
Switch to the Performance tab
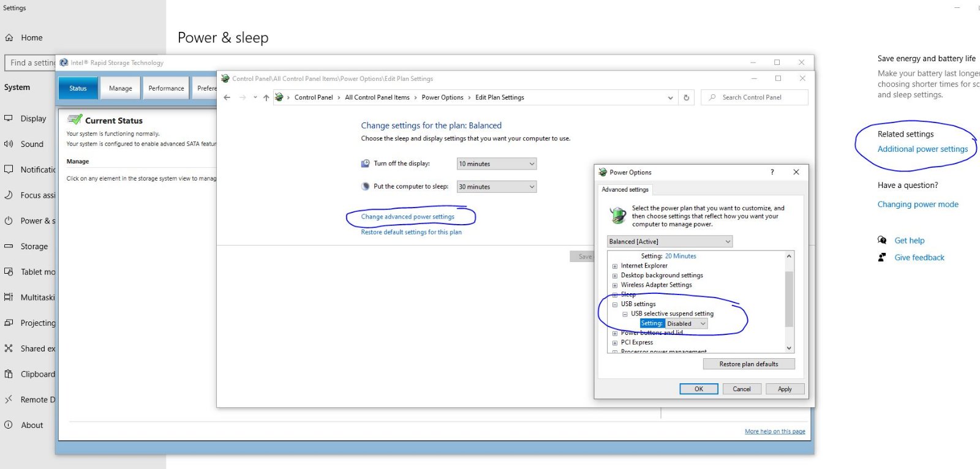coord(166,88)
